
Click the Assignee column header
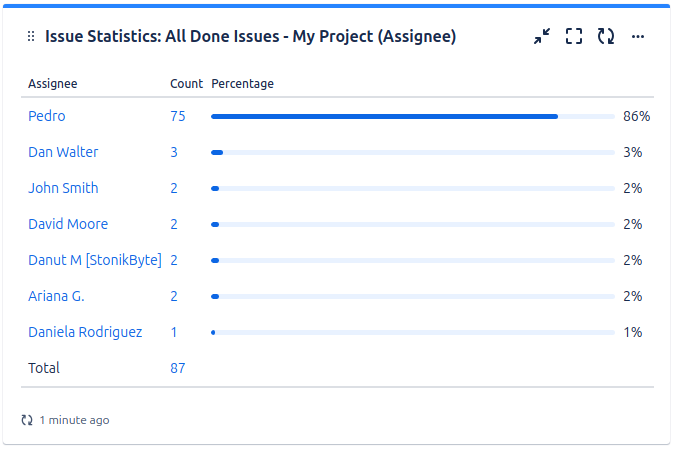(x=53, y=83)
